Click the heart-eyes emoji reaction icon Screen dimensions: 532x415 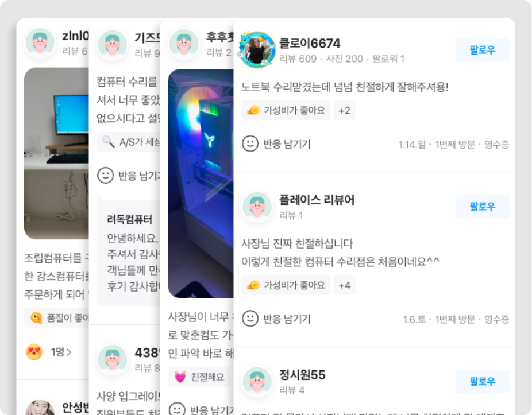pos(34,352)
